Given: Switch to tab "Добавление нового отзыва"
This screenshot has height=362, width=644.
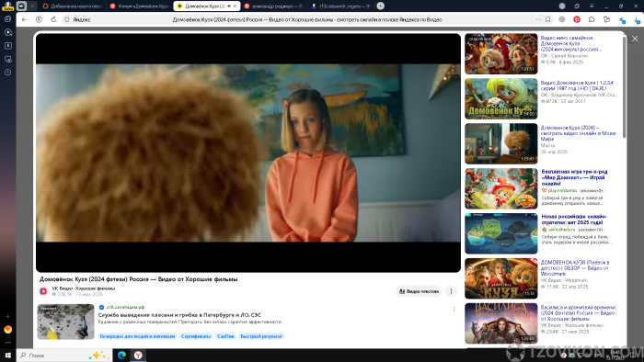Looking at the screenshot, I should tap(73, 6).
